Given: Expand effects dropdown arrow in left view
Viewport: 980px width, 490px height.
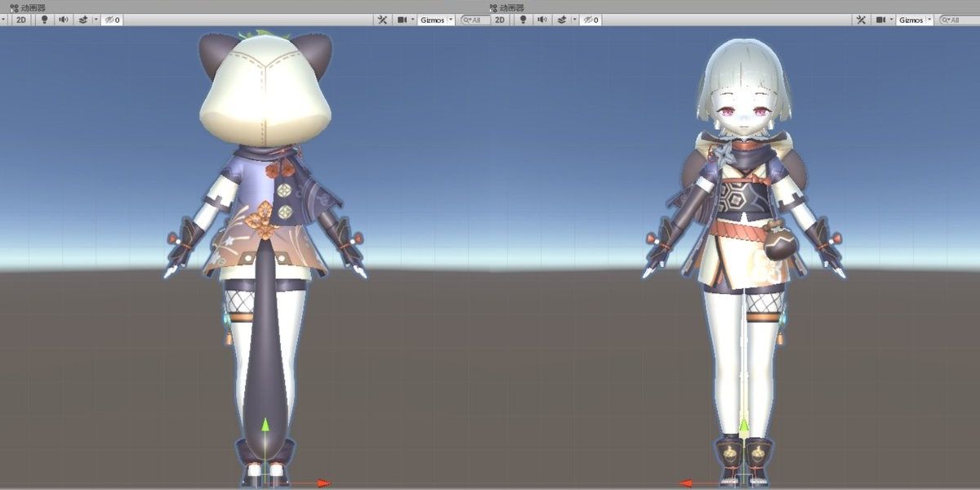Looking at the screenshot, I should [96, 20].
